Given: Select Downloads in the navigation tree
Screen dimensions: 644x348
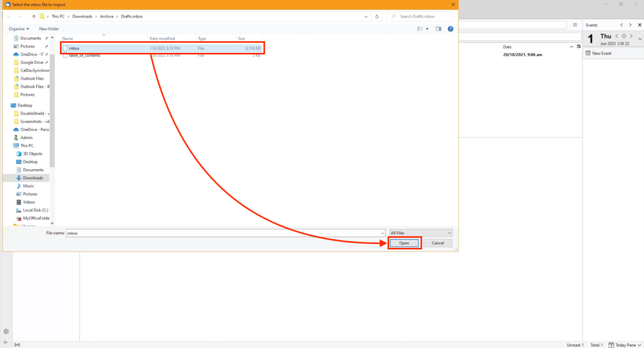Looking at the screenshot, I should point(33,178).
